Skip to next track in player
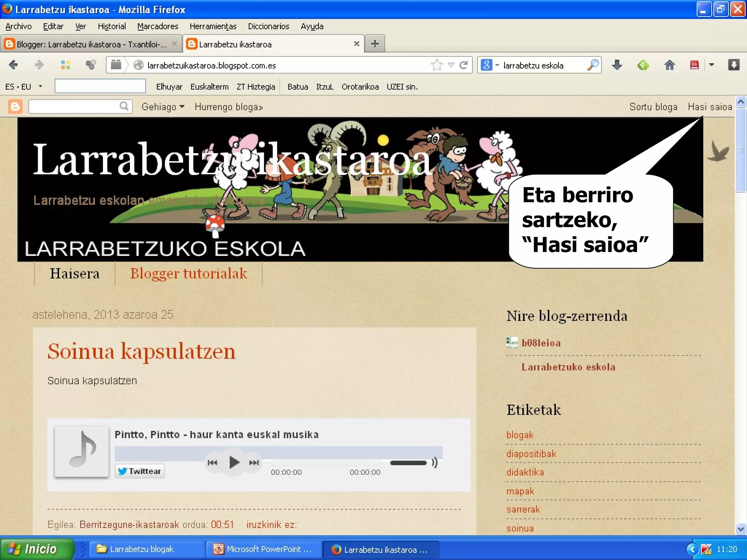 (x=254, y=463)
